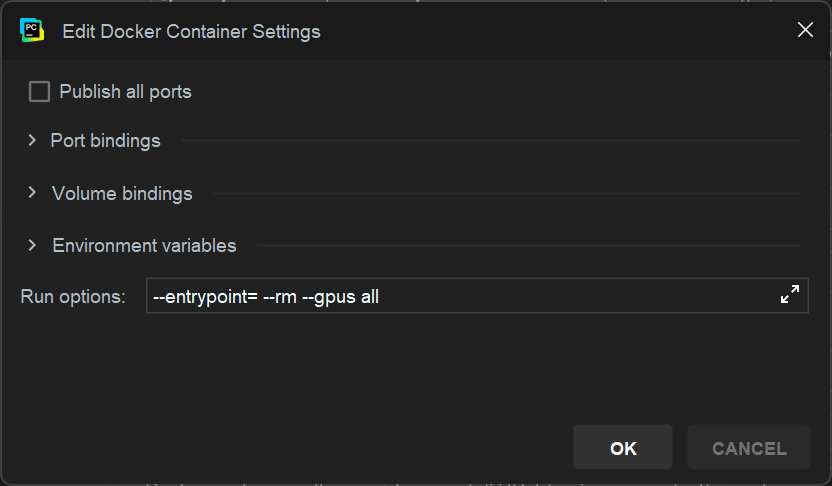Open expanded editor for Run options field
Viewport: 832px width, 486px height.
pos(790,295)
